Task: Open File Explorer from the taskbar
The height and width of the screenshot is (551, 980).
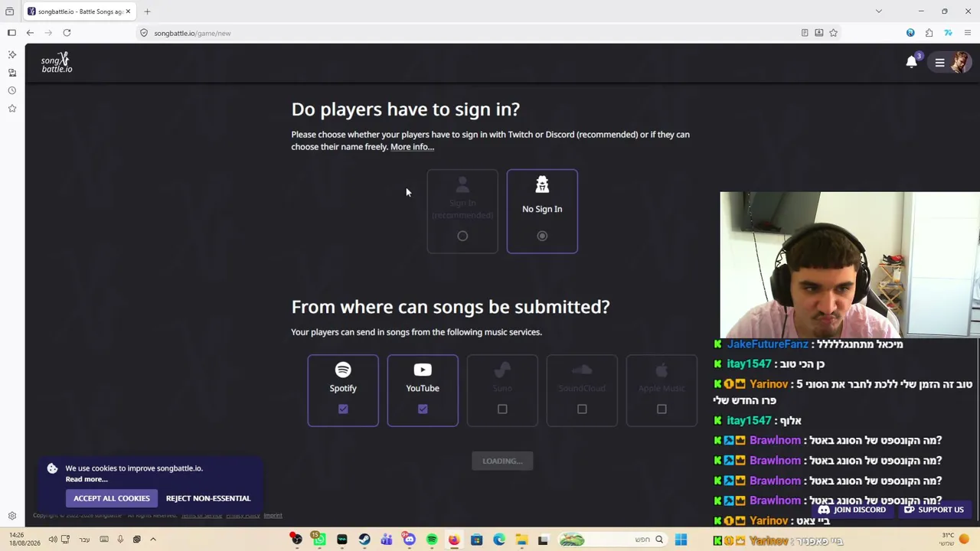Action: pyautogui.click(x=521, y=540)
